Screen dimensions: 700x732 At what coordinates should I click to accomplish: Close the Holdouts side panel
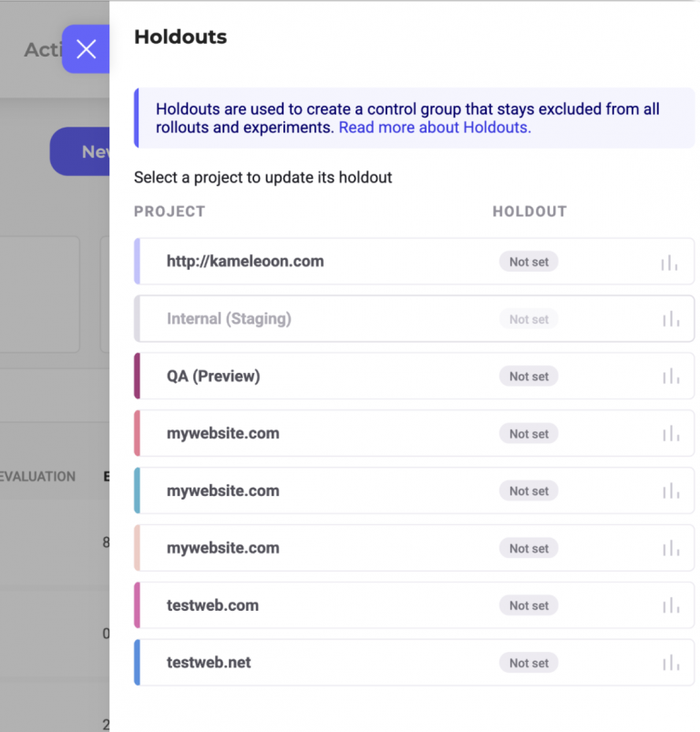point(86,49)
